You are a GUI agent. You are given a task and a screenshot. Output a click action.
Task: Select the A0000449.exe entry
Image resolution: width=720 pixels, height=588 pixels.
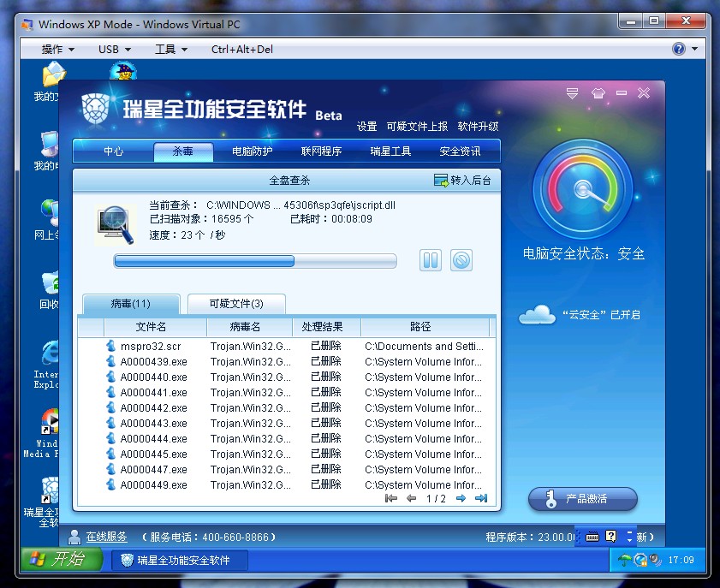coord(287,484)
